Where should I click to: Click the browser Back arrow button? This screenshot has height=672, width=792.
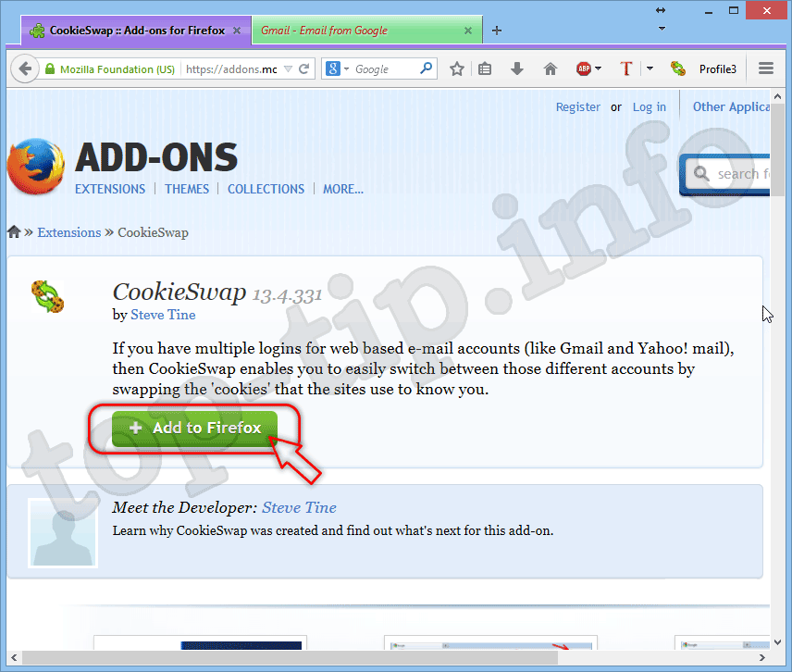(25, 68)
